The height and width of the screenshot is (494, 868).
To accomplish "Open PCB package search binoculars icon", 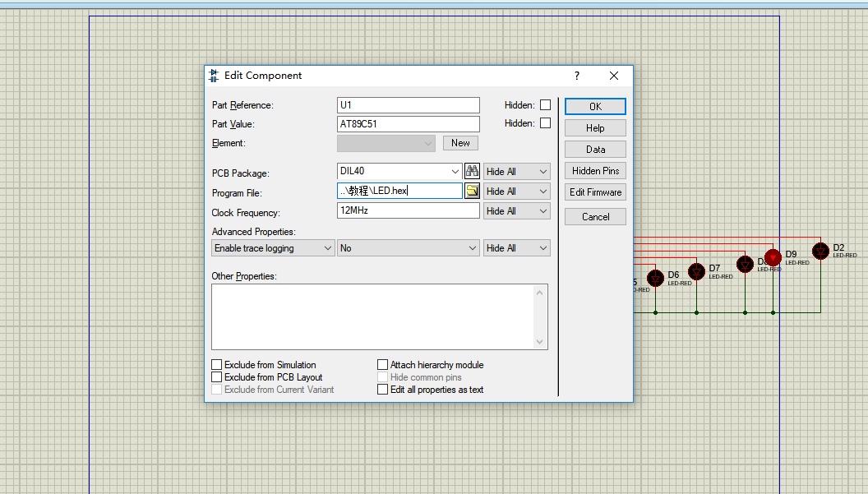I will pos(472,171).
